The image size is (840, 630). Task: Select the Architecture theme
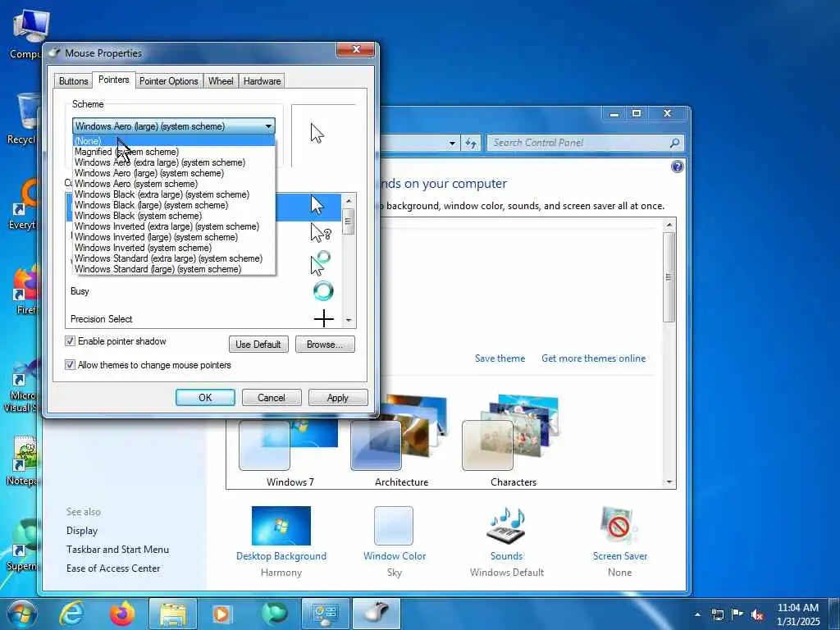[x=401, y=442]
